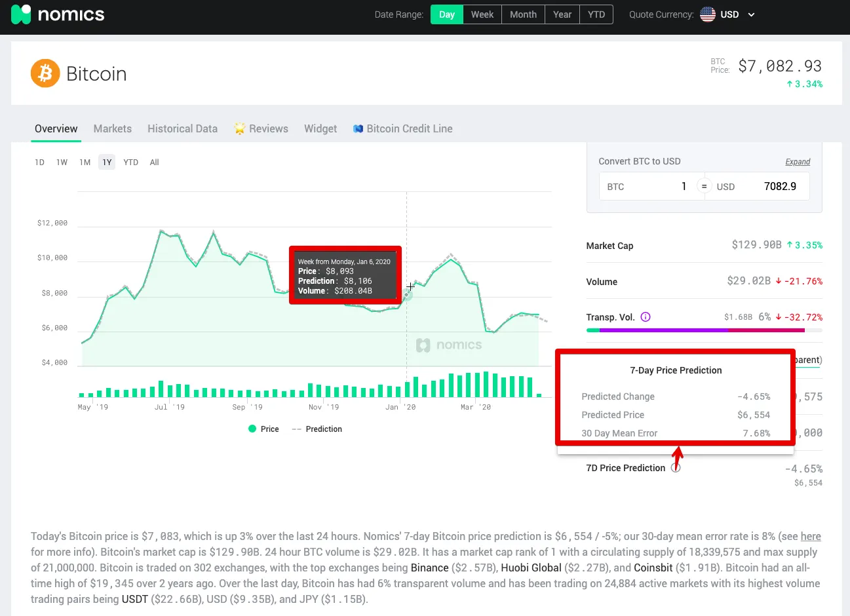The height and width of the screenshot is (616, 850).
Task: Select the All chart range
Action: click(x=154, y=163)
